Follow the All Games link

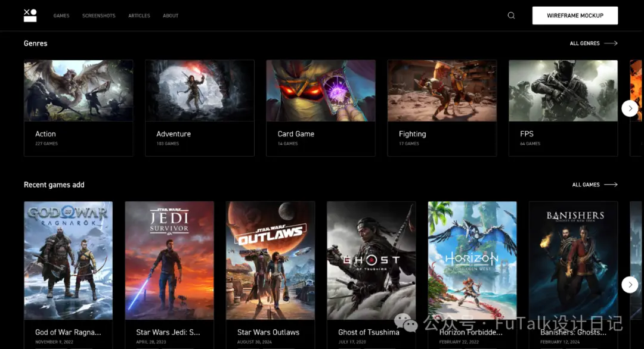(586, 185)
